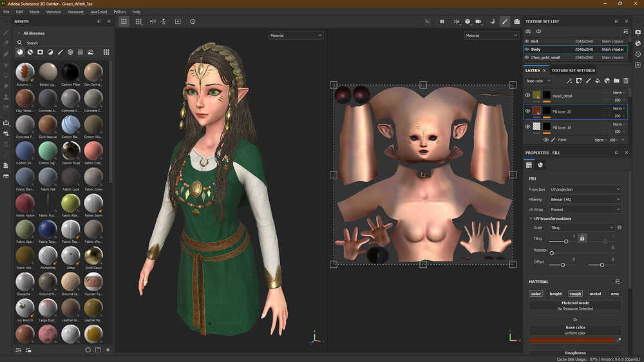Open the 2D viewport Material dropdown
The width and height of the screenshot is (644, 362).
point(491,35)
